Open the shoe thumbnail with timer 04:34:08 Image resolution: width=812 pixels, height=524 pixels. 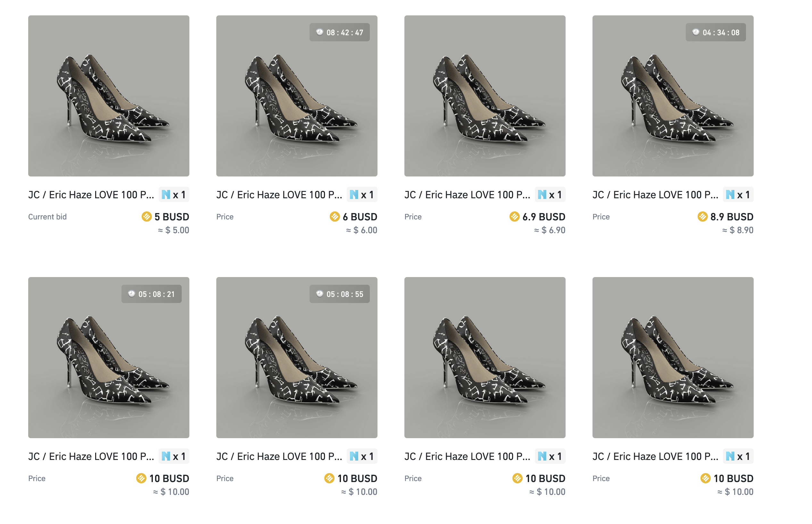click(673, 96)
